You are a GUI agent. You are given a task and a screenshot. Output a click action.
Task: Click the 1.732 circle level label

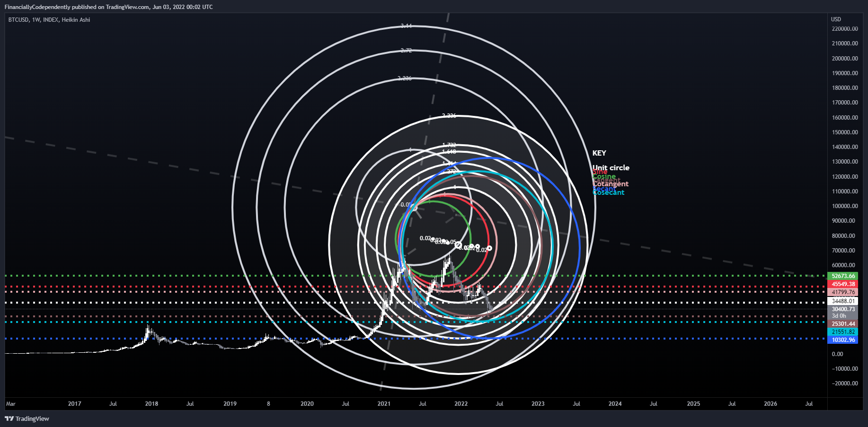(x=449, y=145)
